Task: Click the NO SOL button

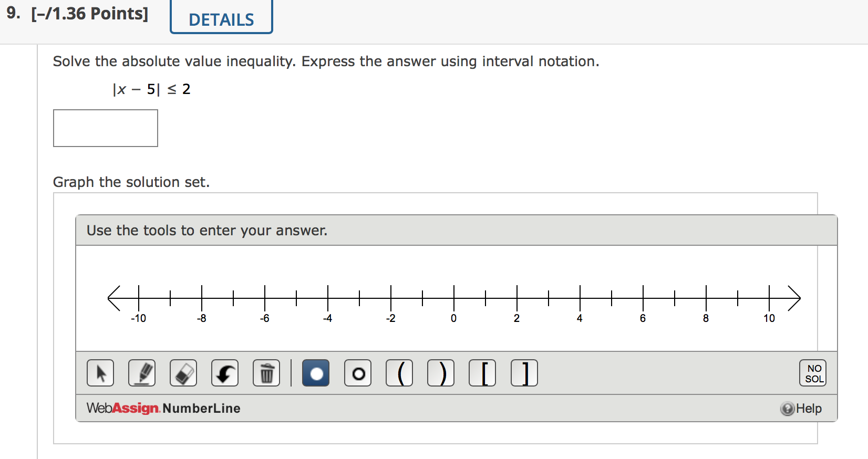Action: click(x=812, y=373)
